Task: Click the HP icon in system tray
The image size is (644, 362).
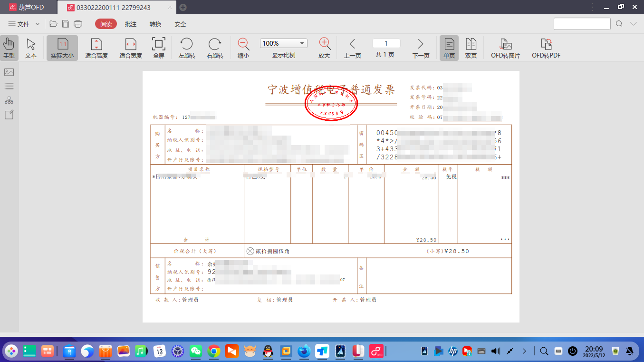Action: (453, 351)
